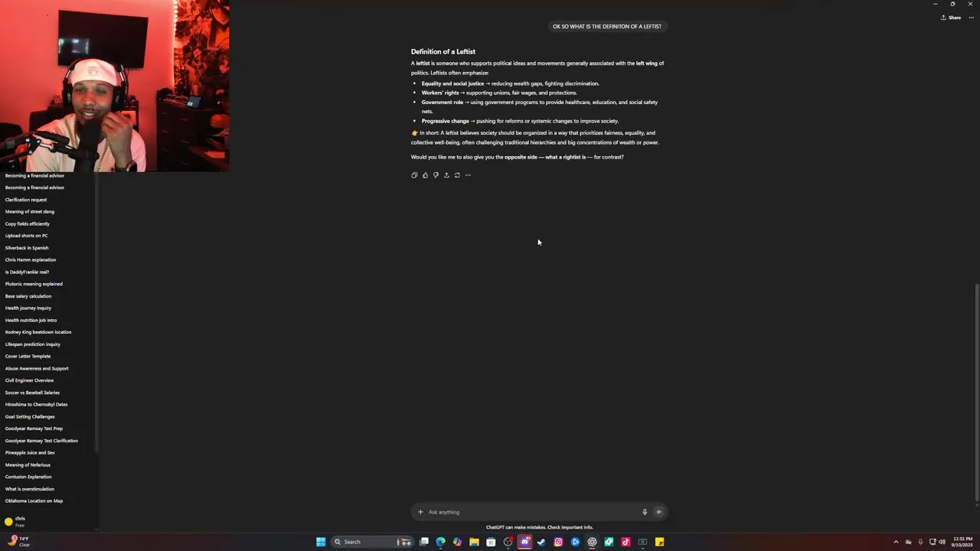Open the Windows Start menu
The image size is (980, 551).
(x=321, y=542)
